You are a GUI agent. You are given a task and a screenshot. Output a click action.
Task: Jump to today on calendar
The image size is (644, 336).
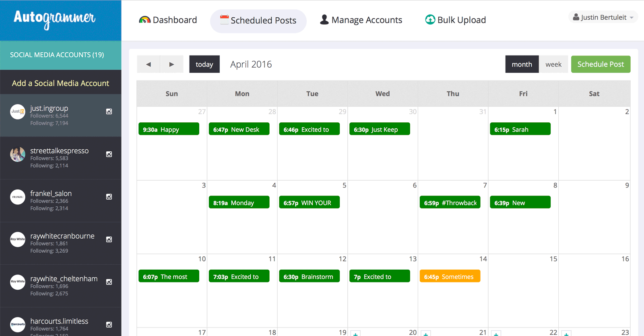pyautogui.click(x=204, y=64)
